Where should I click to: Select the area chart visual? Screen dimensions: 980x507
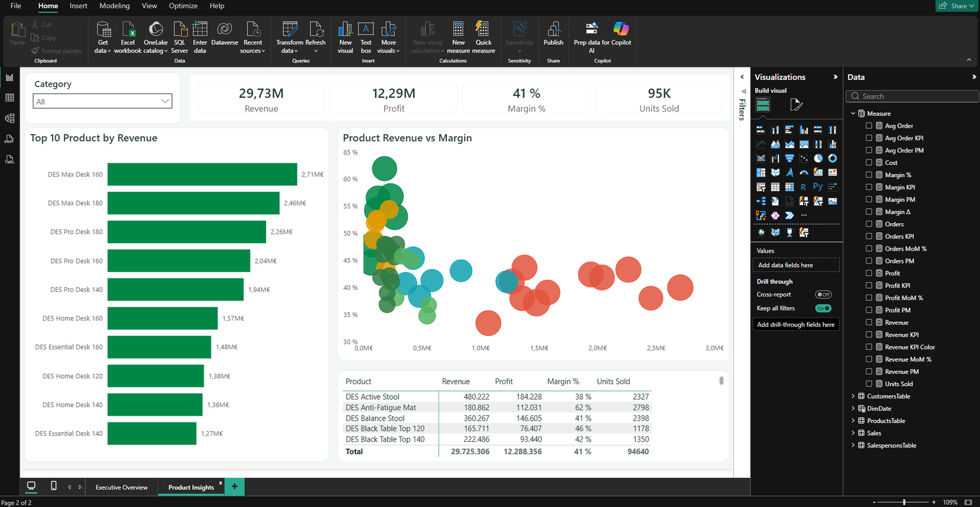pos(775,144)
